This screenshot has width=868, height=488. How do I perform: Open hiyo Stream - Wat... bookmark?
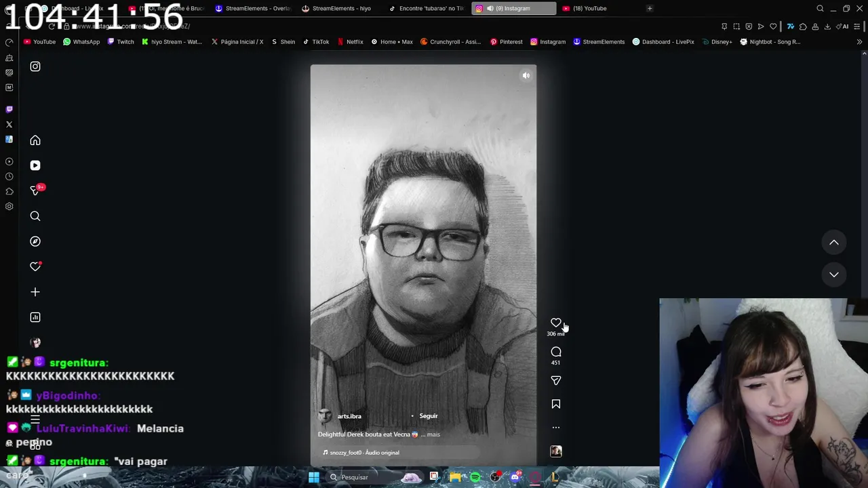[x=172, y=42]
